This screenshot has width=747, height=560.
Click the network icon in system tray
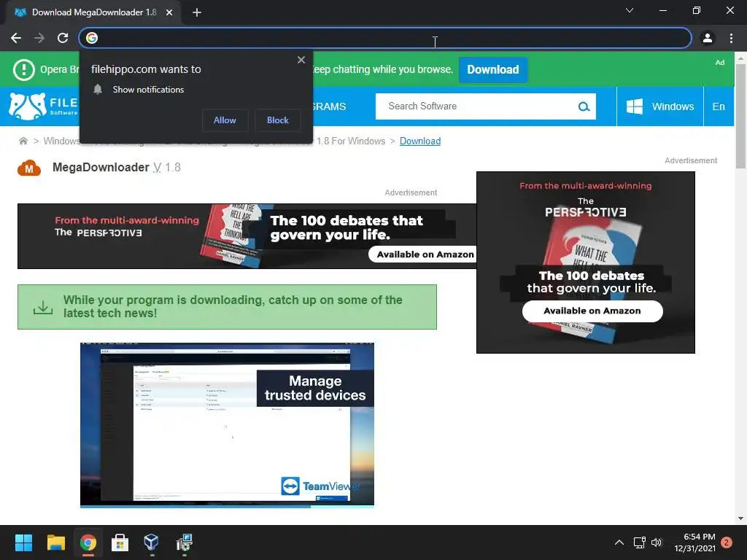[x=639, y=542]
